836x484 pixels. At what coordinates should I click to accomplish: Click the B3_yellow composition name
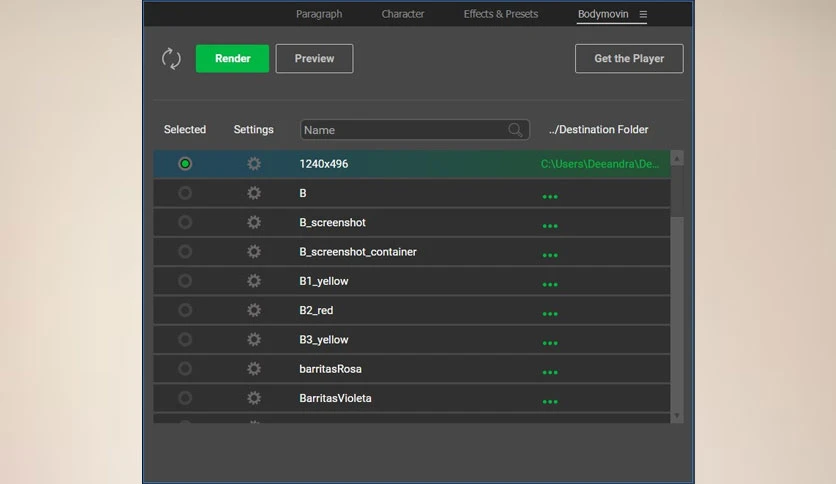[324, 340]
